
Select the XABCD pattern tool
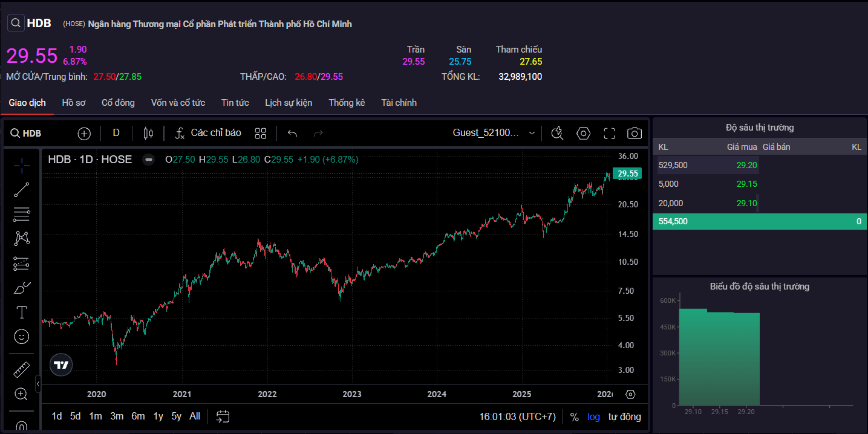[x=22, y=238]
